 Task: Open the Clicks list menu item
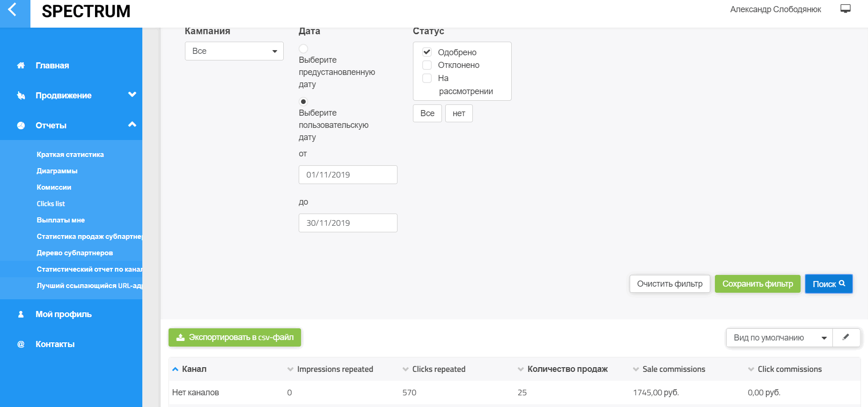click(x=51, y=204)
